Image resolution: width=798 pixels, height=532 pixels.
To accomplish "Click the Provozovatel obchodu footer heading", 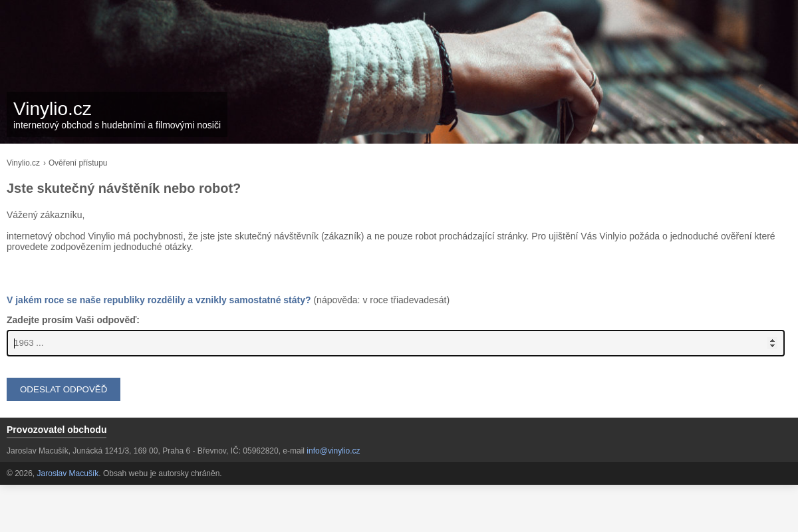I will tap(57, 430).
